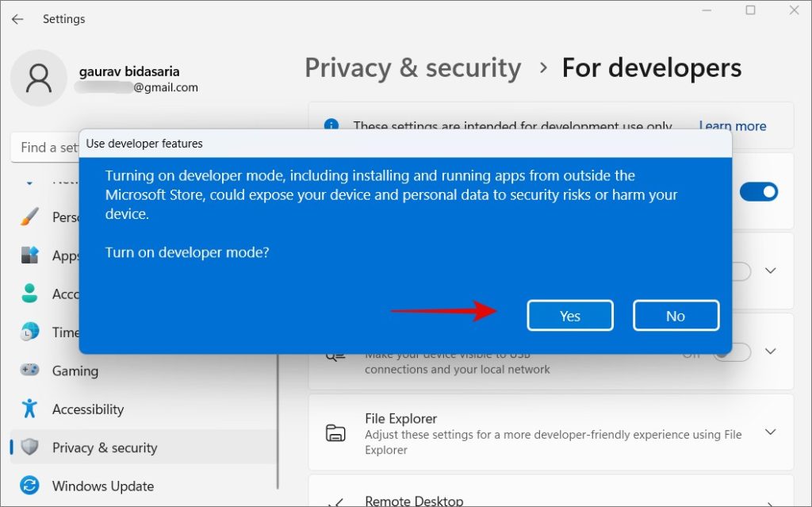Open the user profile avatar
The width and height of the screenshot is (812, 507).
(39, 79)
